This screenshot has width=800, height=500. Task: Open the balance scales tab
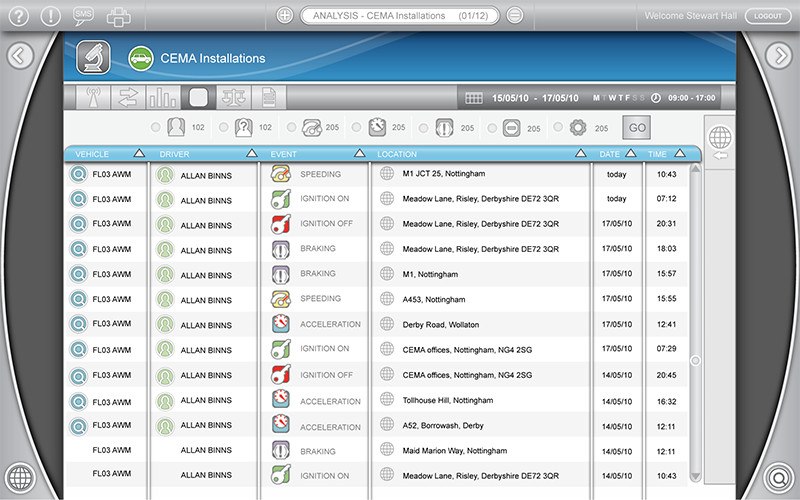(234, 97)
